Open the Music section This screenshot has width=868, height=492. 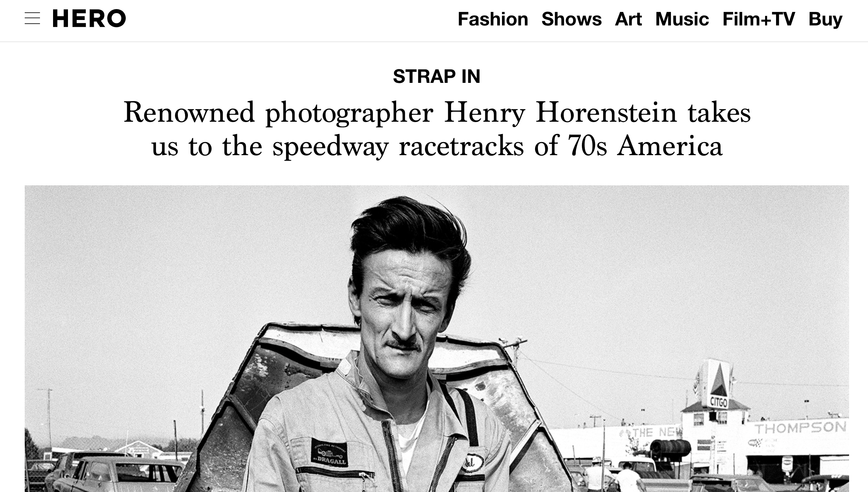click(682, 19)
